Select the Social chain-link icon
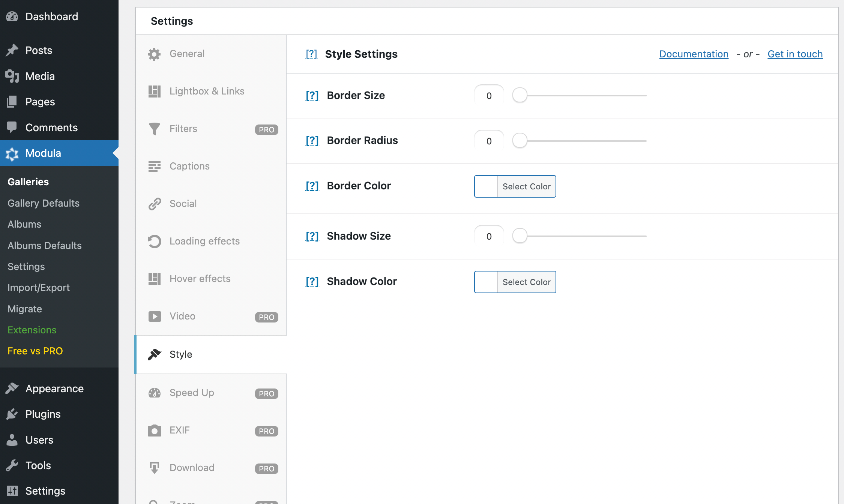This screenshot has height=504, width=844. click(x=154, y=204)
